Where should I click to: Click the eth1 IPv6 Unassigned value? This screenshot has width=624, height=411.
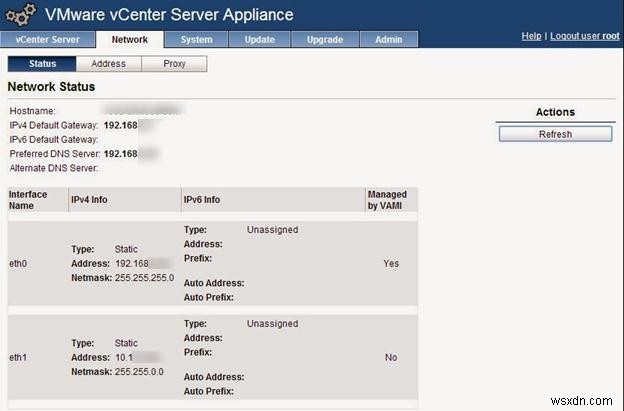tap(273, 324)
